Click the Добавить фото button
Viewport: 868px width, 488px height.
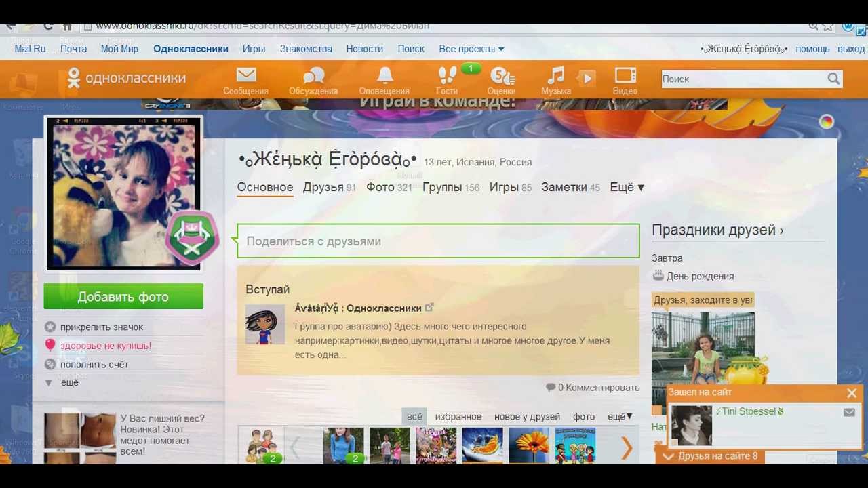tap(123, 297)
